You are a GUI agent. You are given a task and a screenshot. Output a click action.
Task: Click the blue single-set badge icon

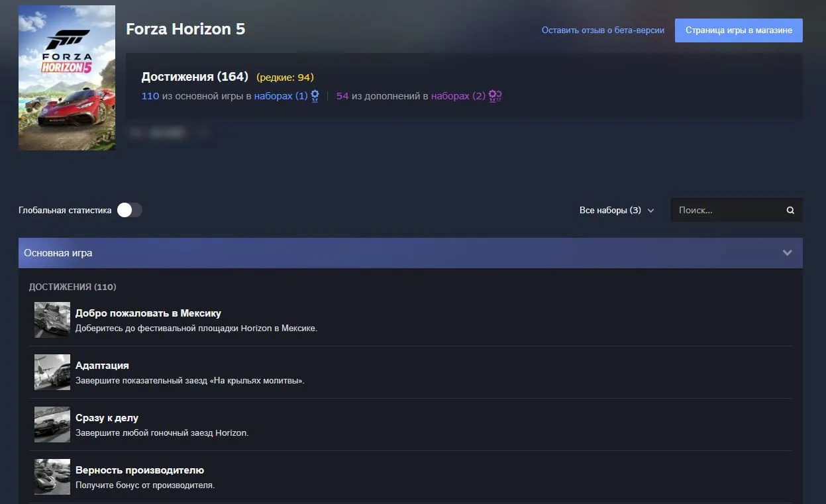315,96
